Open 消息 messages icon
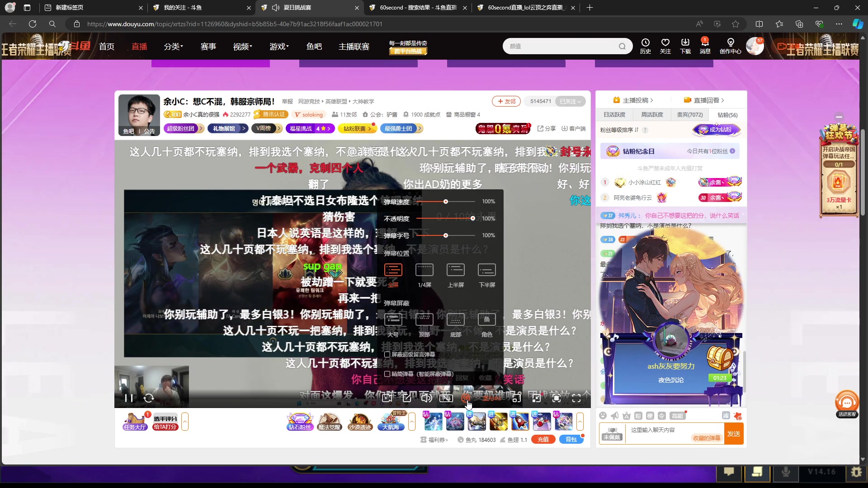The width and height of the screenshot is (868, 488). click(705, 46)
